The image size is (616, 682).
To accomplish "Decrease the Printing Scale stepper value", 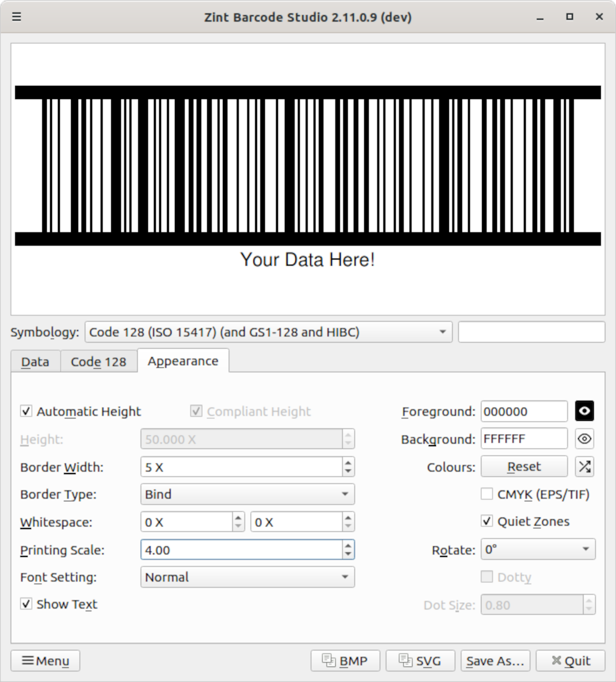I will [x=348, y=554].
